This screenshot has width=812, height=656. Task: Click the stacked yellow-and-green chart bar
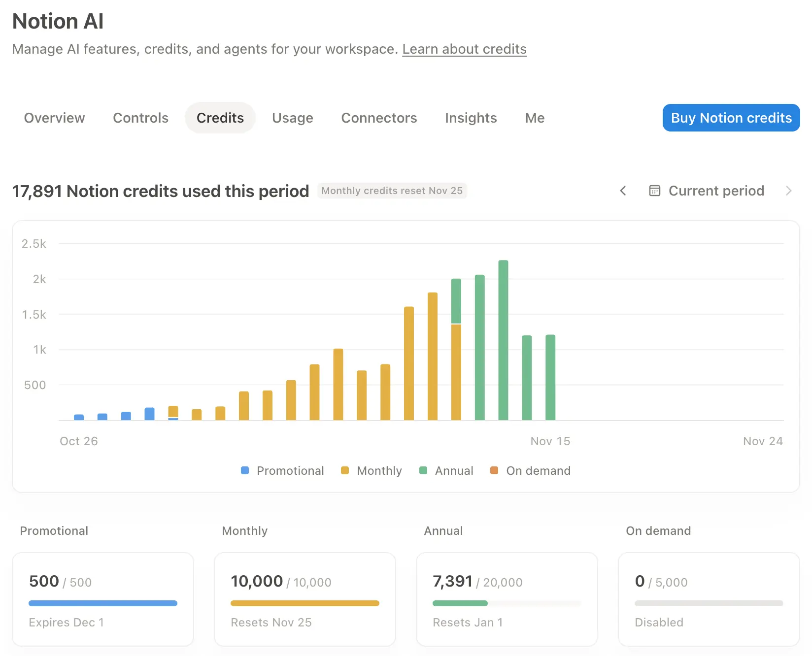click(x=456, y=349)
